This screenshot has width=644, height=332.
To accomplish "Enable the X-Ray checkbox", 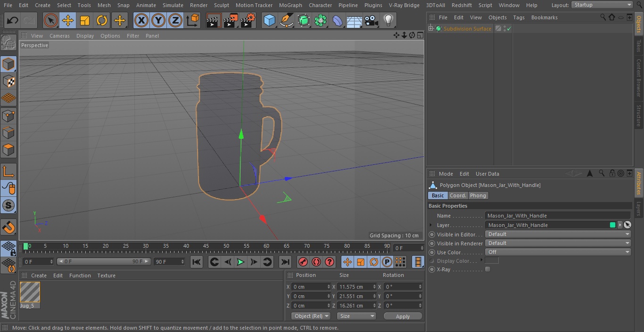I will [x=487, y=269].
